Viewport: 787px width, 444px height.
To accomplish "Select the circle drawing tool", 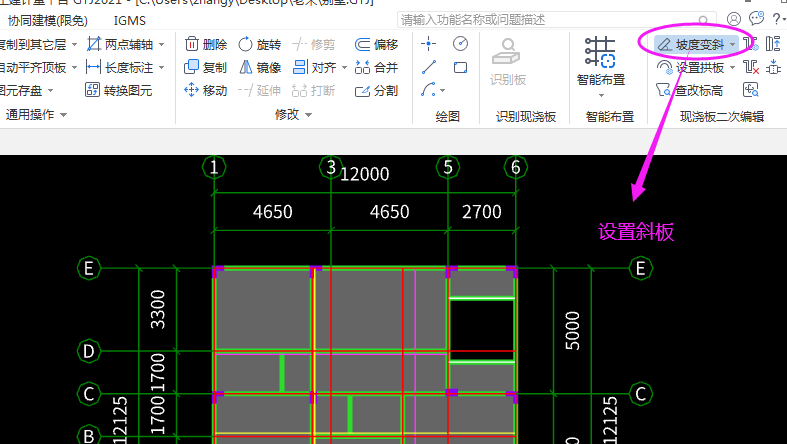I will click(460, 44).
